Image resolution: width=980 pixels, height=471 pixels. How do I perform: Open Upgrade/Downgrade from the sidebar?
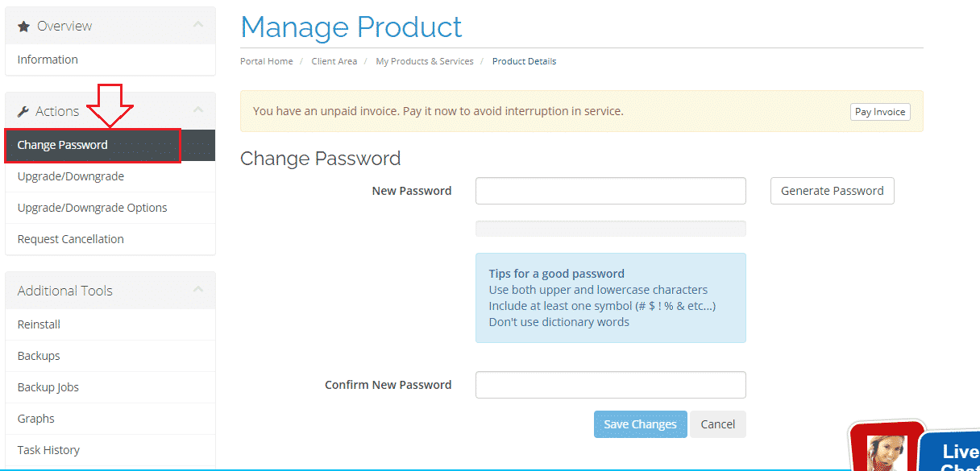[71, 176]
